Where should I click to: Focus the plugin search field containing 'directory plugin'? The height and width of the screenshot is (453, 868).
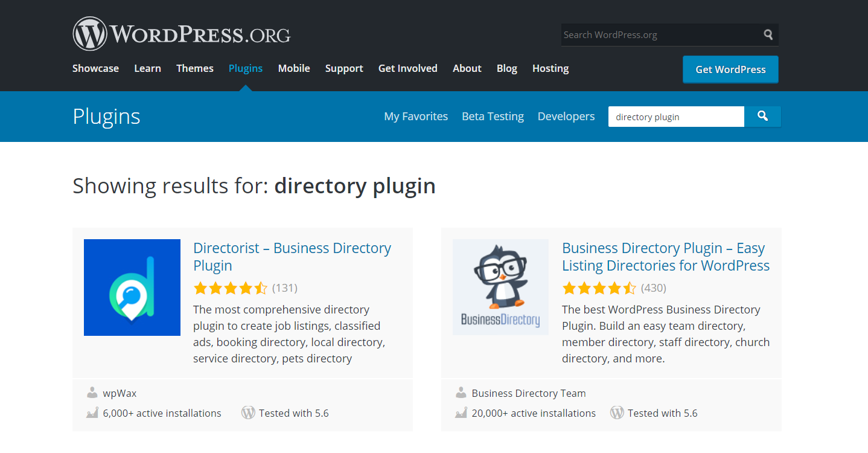pos(676,117)
